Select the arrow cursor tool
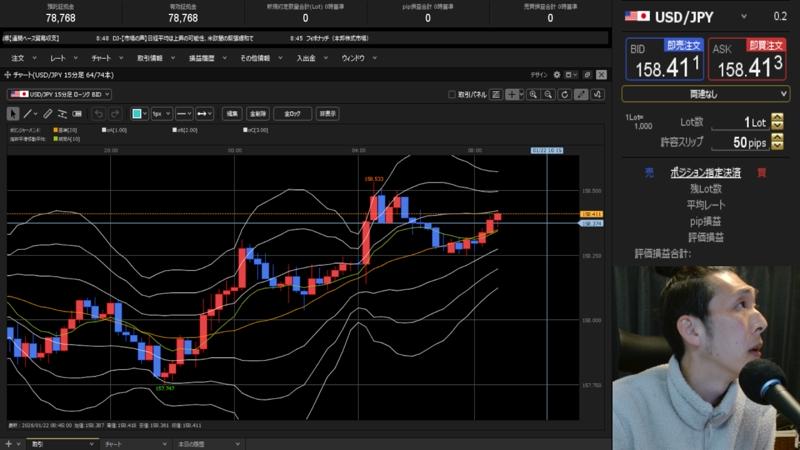 (12, 113)
